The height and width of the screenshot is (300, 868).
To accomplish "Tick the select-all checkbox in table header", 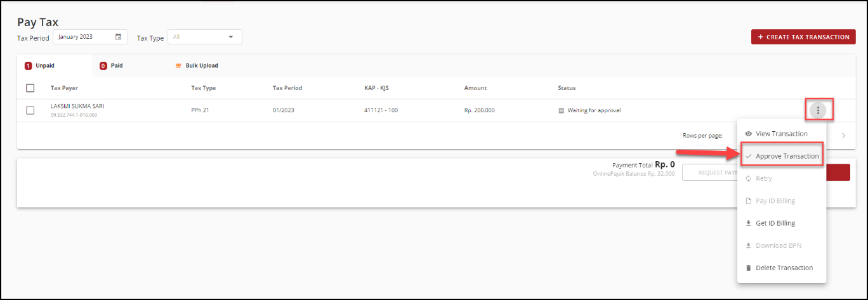I will click(x=30, y=88).
